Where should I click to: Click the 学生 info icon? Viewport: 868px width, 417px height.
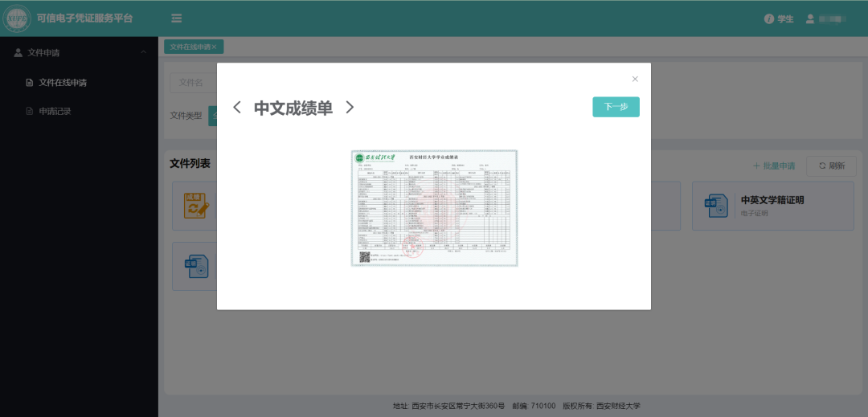[768, 18]
